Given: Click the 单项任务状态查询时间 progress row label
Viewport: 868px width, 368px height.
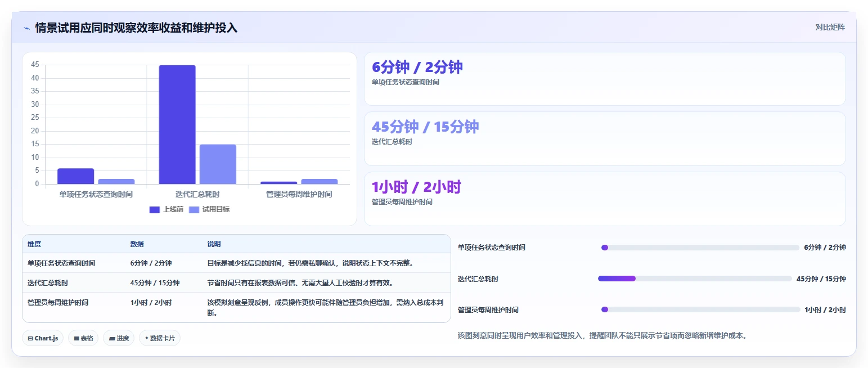Looking at the screenshot, I should [x=492, y=248].
